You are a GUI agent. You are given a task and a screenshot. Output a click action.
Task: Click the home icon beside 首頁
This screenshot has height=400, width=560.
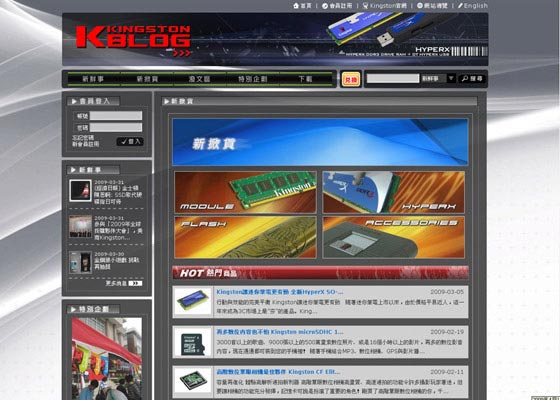tap(296, 6)
